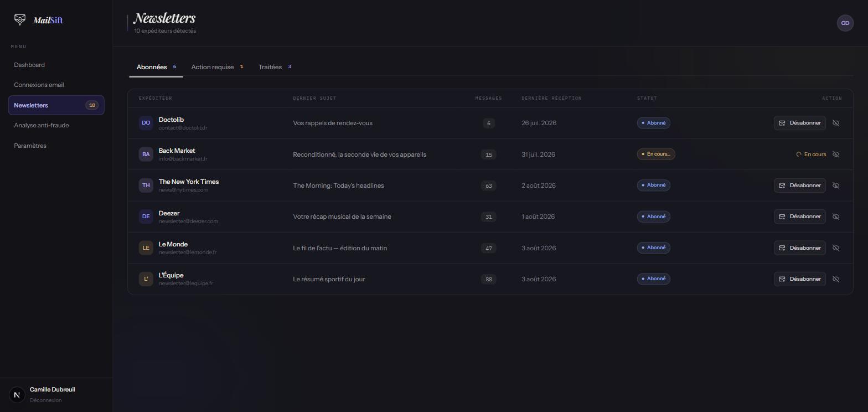Image resolution: width=868 pixels, height=412 pixels.
Task: Open the CD user avatar
Action: 845,23
